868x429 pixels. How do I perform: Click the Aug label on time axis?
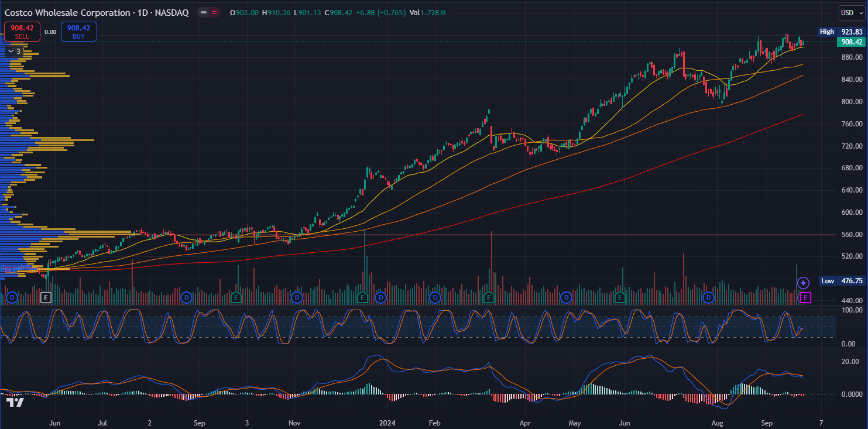coord(716,422)
